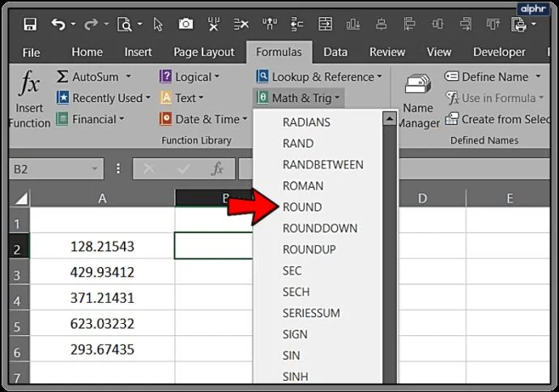559x392 pixels.
Task: Switch to the Home tab
Action: (x=87, y=52)
